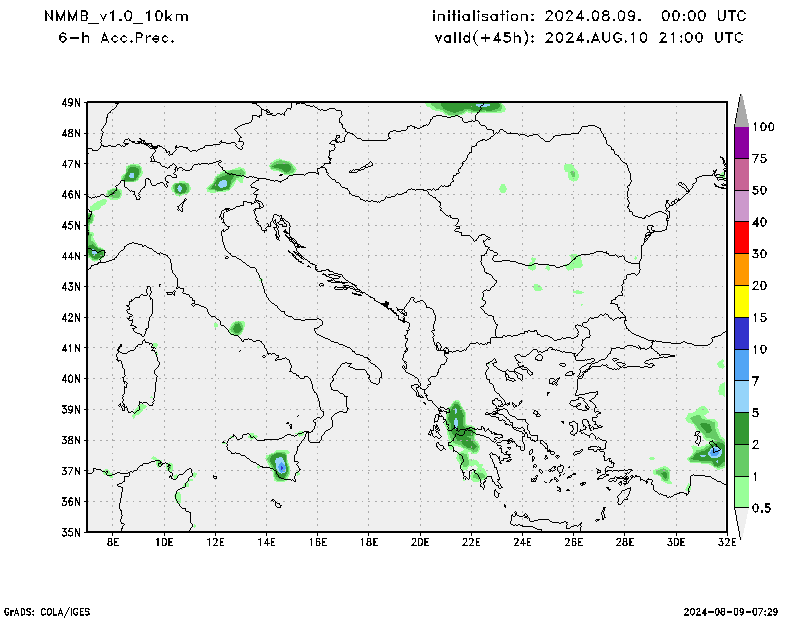Click the white arrow below the color scale
Viewport: 800px width, 618px height.
click(x=741, y=521)
